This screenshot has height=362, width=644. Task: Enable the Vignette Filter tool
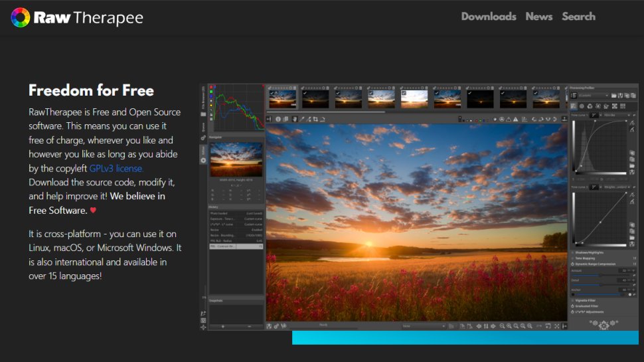coord(572,300)
